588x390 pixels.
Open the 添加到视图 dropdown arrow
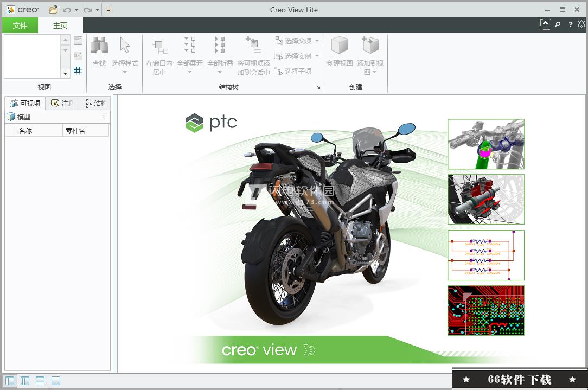pos(374,72)
